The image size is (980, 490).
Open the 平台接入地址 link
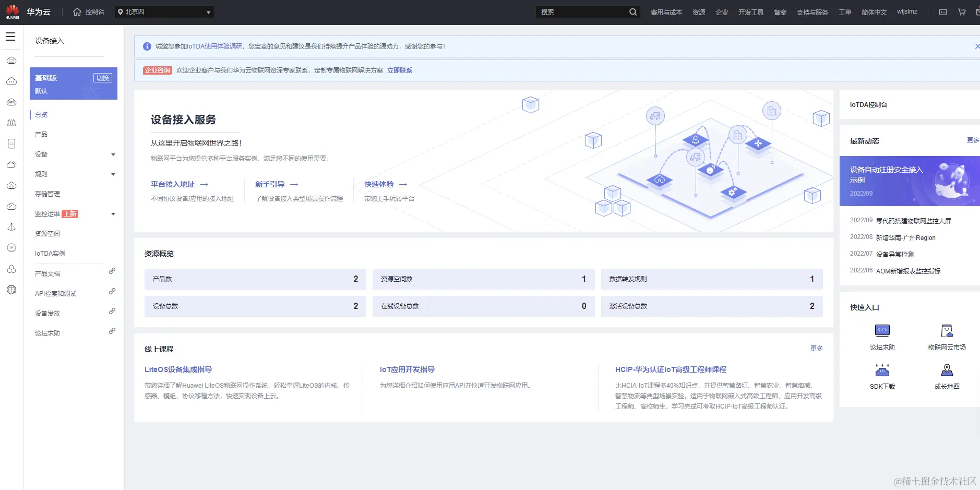(x=180, y=184)
